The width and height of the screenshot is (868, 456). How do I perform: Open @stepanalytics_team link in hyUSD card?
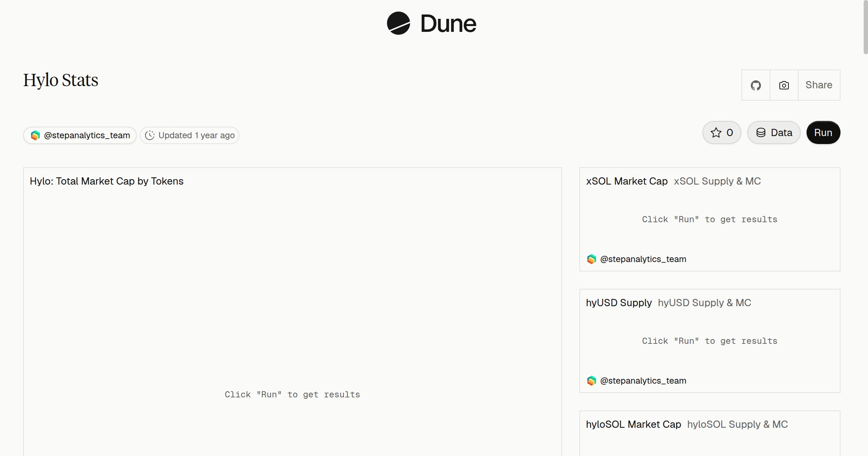point(643,381)
